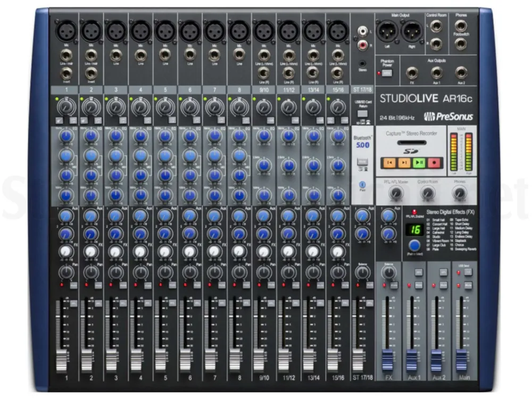
Task: Click the channel 1 white FX send knob
Action: point(66,252)
